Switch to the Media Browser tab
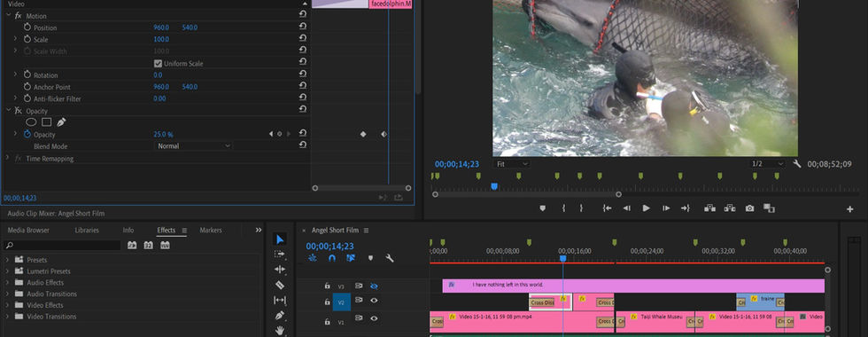868x337 pixels. [28, 230]
